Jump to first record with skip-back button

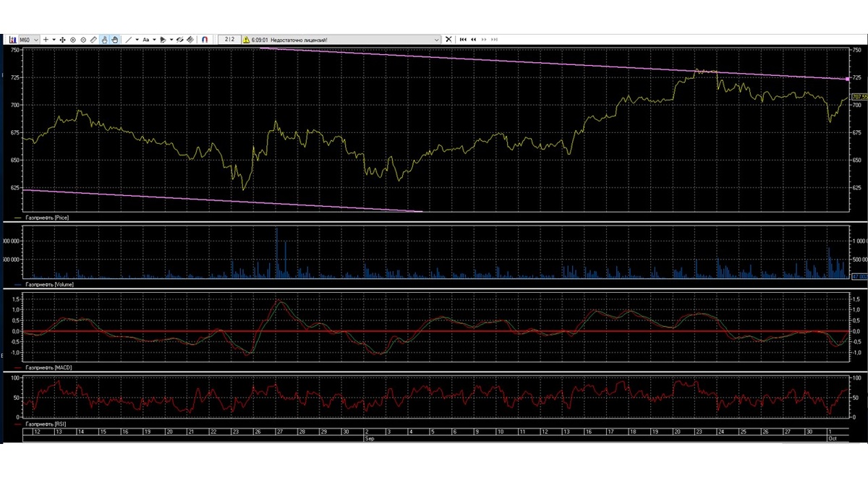coord(463,40)
